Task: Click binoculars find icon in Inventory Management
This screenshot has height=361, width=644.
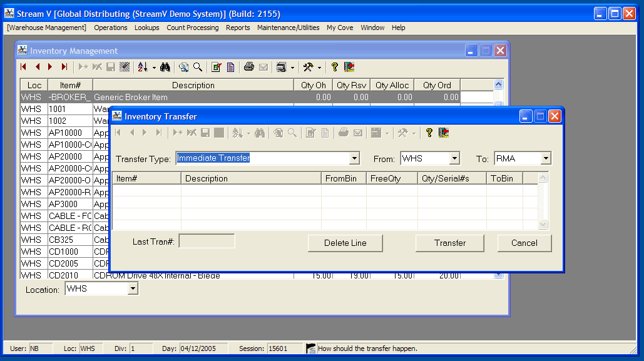Action: click(x=165, y=67)
